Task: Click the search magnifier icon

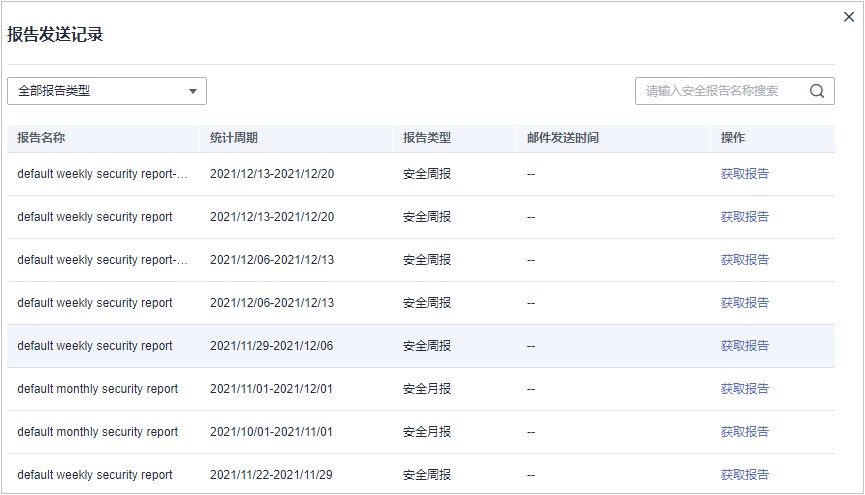Action: click(817, 91)
